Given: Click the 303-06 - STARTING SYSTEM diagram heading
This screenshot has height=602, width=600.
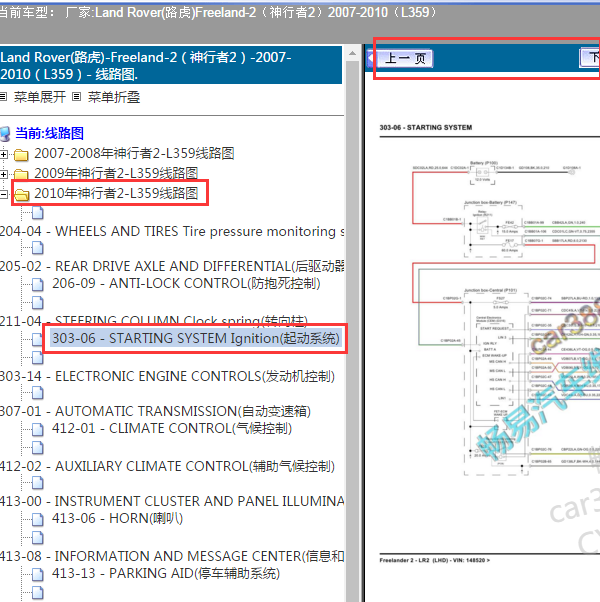Looking at the screenshot, I should point(426,127).
